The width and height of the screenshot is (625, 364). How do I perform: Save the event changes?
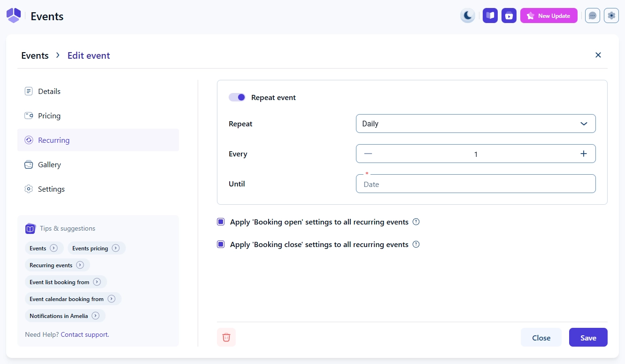[x=588, y=338]
